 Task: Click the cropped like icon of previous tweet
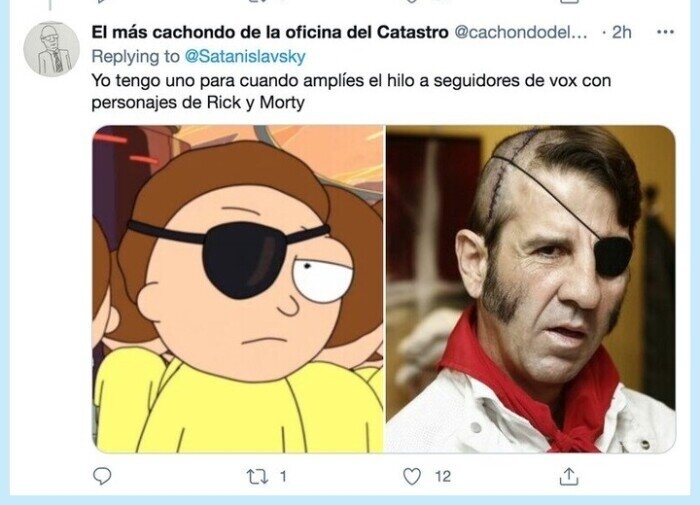(x=412, y=1)
